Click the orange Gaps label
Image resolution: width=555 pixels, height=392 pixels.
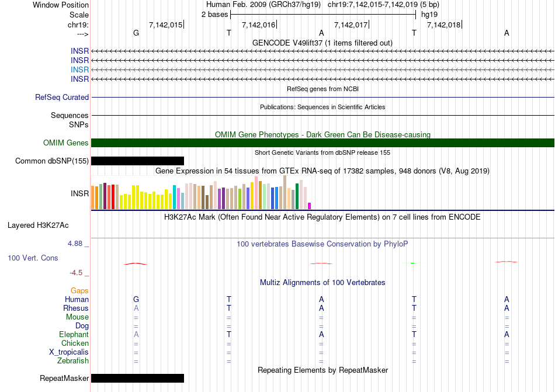click(x=79, y=290)
